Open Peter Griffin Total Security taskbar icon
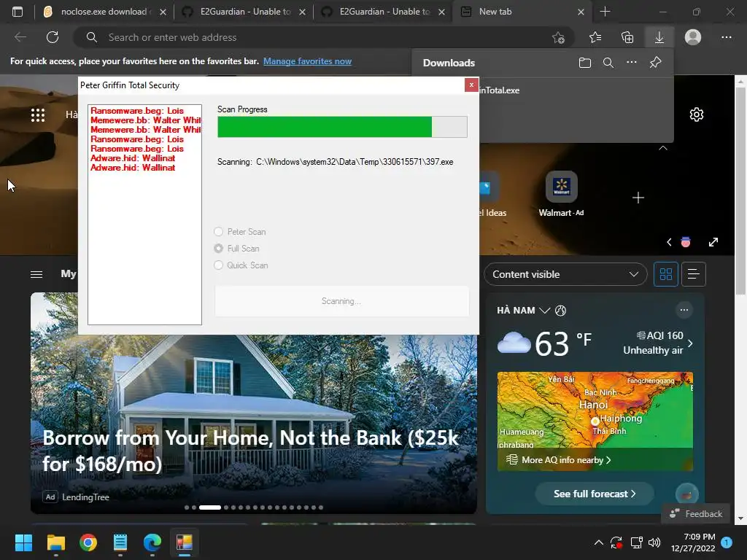 tap(185, 542)
